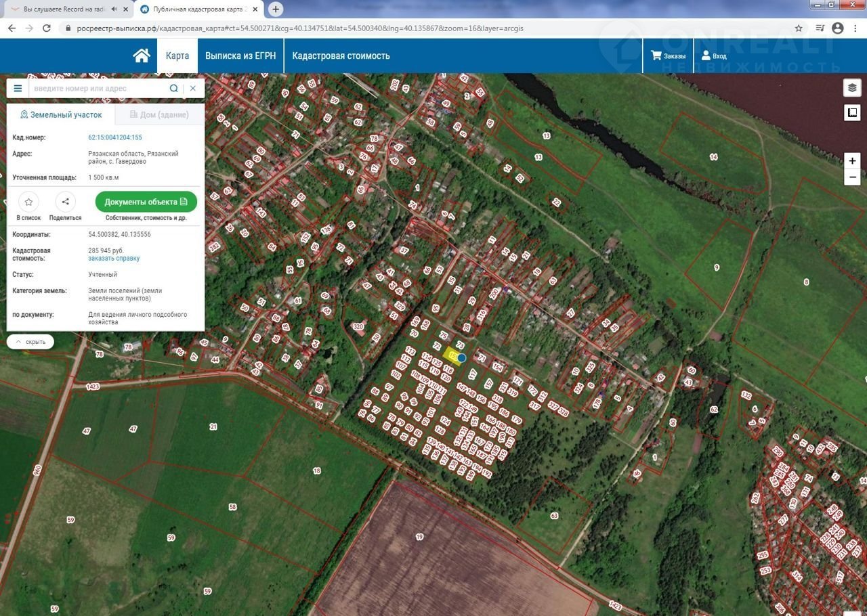
Task: Collapse the info panel with скрыть
Action: pos(30,342)
